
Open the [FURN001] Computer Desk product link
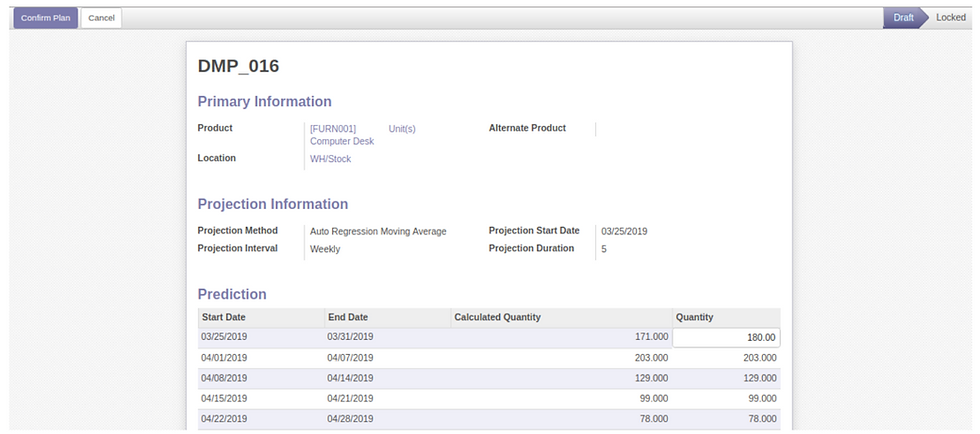342,135
